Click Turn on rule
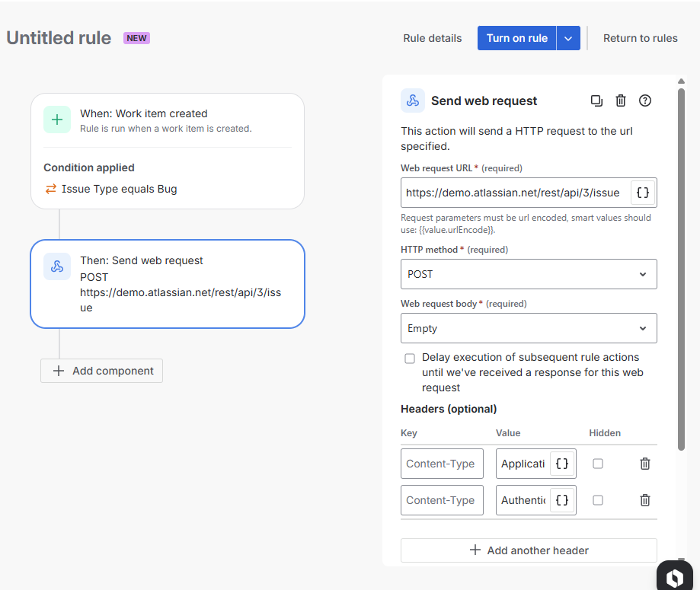Image resolution: width=700 pixels, height=590 pixels. pos(516,38)
